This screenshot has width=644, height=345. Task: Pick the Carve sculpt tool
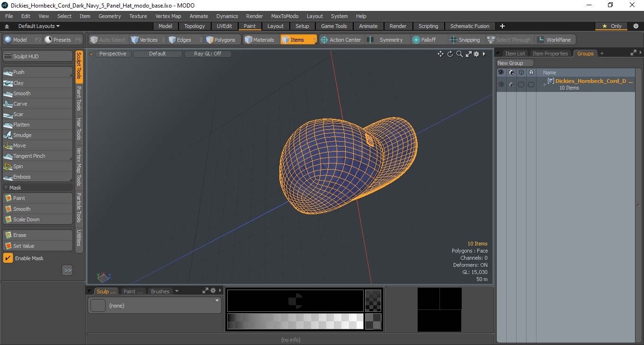37,104
